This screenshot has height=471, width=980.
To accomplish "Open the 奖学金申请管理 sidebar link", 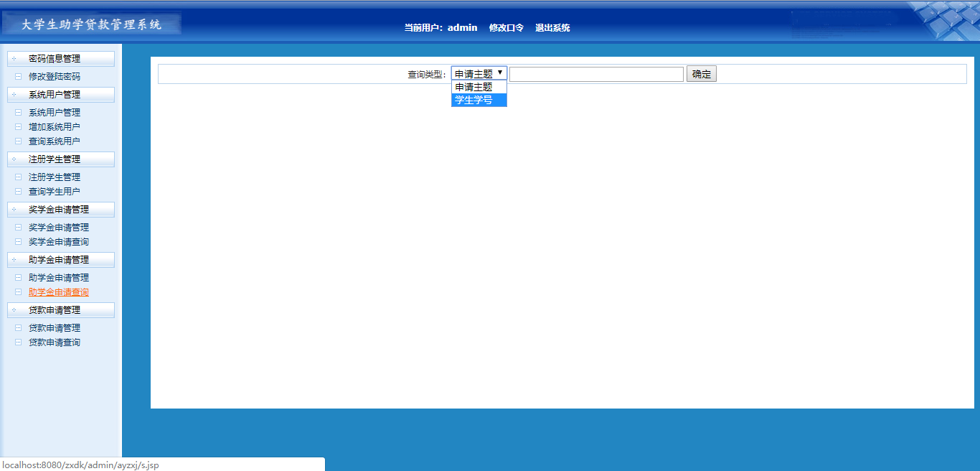I will point(59,227).
